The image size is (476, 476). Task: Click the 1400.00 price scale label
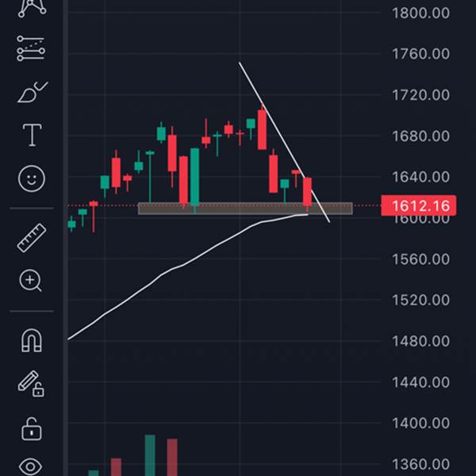pos(420,423)
